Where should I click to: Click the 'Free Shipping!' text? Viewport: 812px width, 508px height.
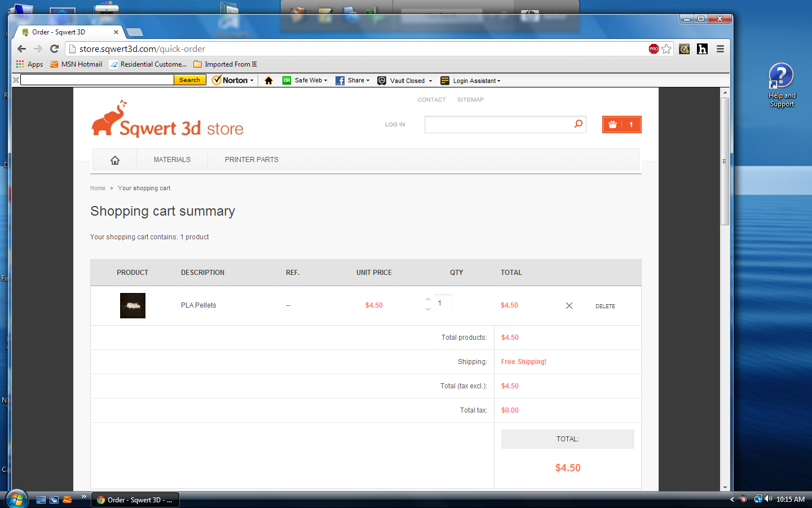(x=524, y=362)
